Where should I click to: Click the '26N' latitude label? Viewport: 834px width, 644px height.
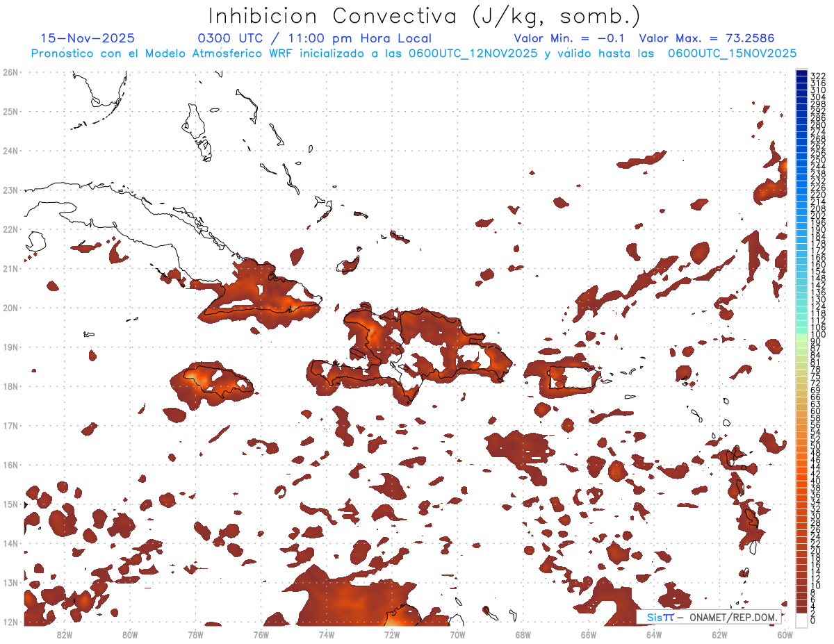click(10, 72)
